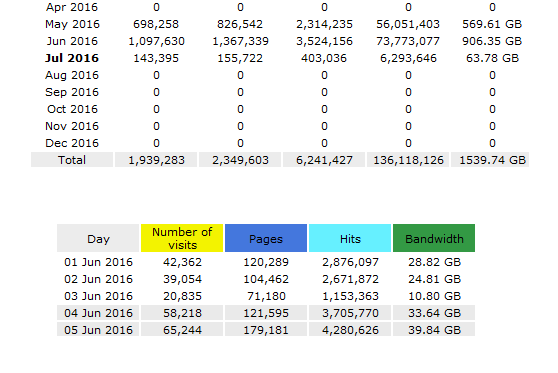Screen dimensions: 558x373
Task: Click visits value 65,244
Action: 182,330
